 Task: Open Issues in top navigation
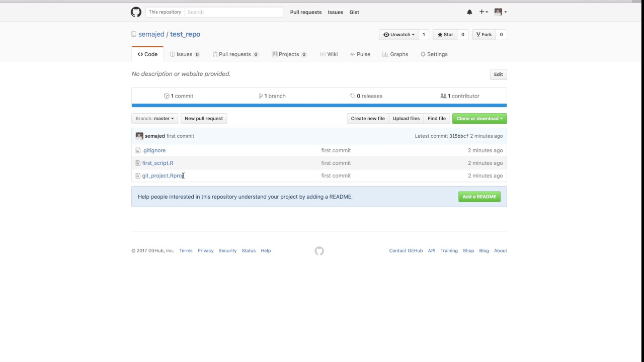[336, 12]
